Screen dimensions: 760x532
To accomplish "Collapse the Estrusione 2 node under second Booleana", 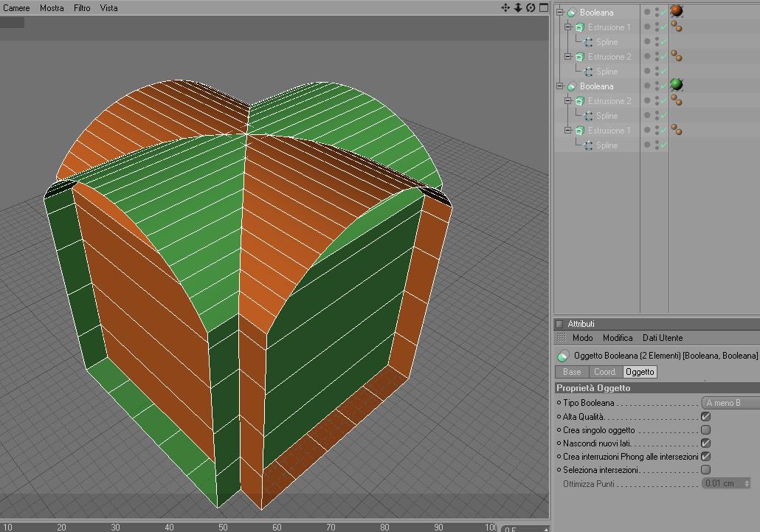I will pos(568,101).
